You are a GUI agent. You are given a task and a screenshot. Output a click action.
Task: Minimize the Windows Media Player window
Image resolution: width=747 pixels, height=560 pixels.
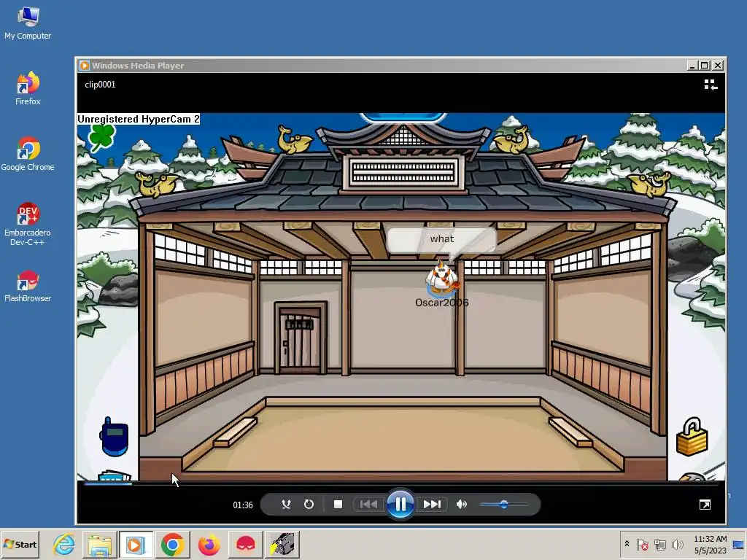692,65
